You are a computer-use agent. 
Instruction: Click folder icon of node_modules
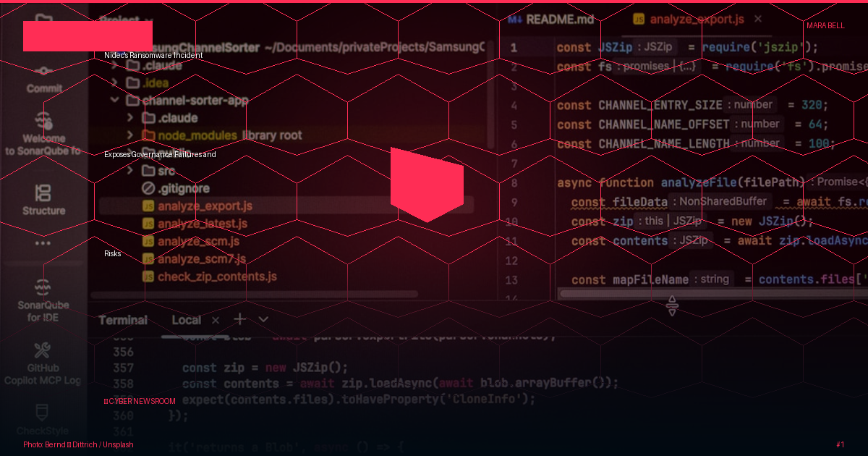pyautogui.click(x=148, y=135)
